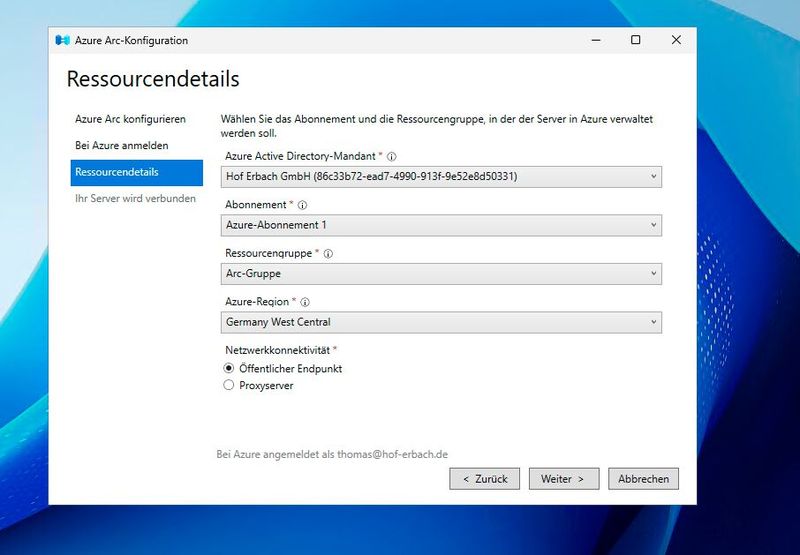The image size is (800, 555).
Task: Click the Ressourcendetails page heading
Action: pyautogui.click(x=153, y=79)
